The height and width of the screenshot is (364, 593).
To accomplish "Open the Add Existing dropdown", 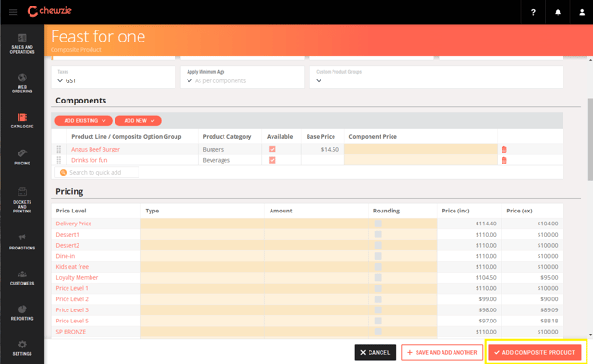I will (x=83, y=121).
